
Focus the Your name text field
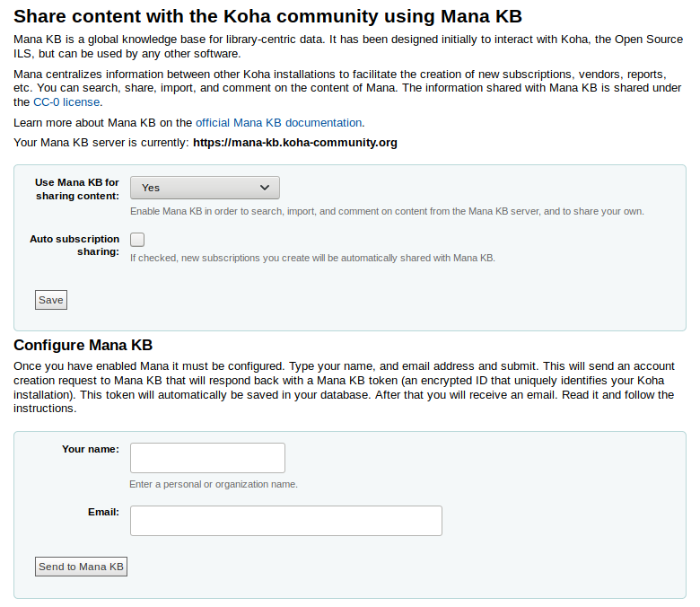[x=207, y=458]
